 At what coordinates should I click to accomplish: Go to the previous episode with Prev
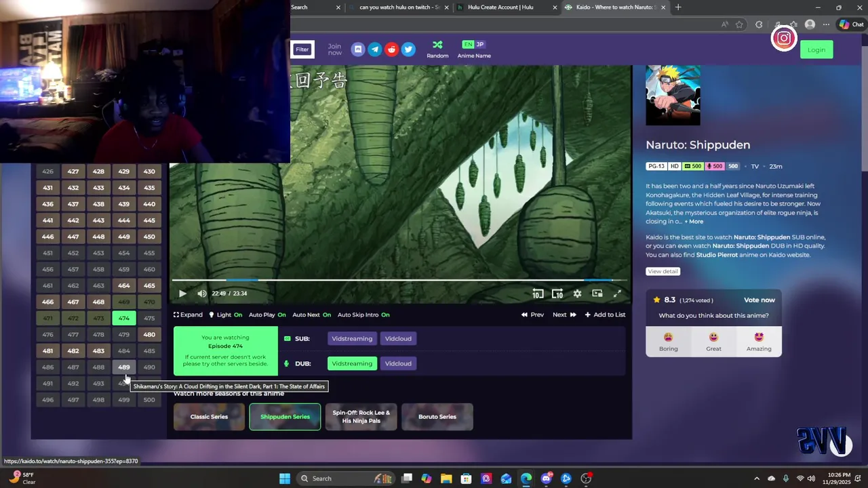tap(532, 314)
